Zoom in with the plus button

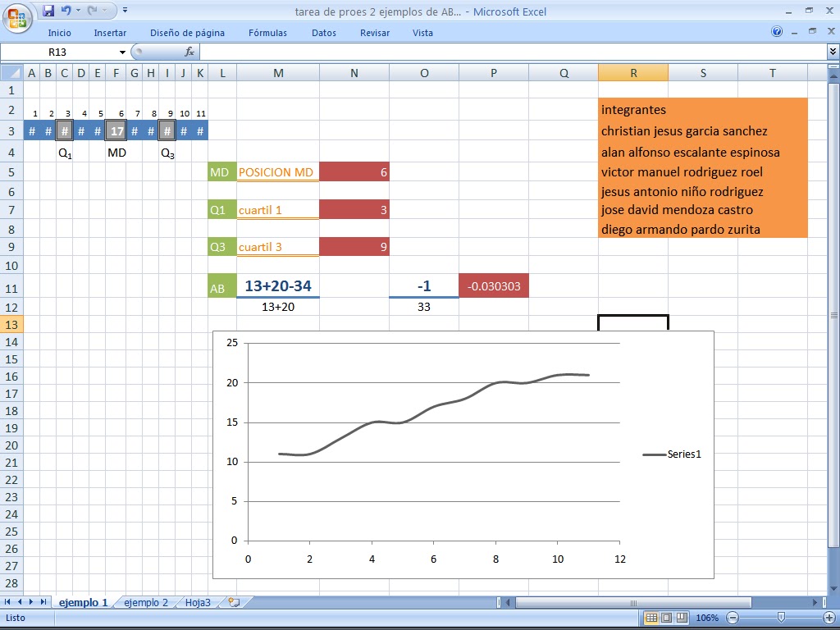[830, 618]
